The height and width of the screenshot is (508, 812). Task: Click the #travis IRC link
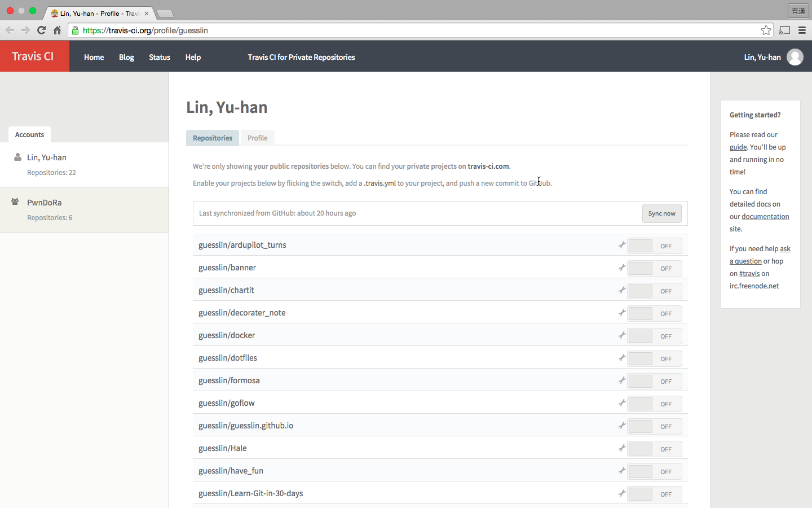pos(749,273)
